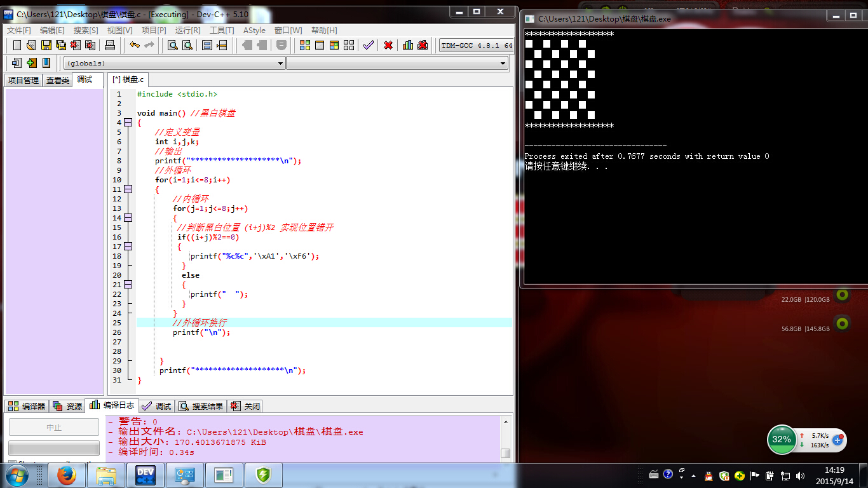The height and width of the screenshot is (488, 868).
Task: Collapse the if block fold at line 17
Action: tap(128, 247)
